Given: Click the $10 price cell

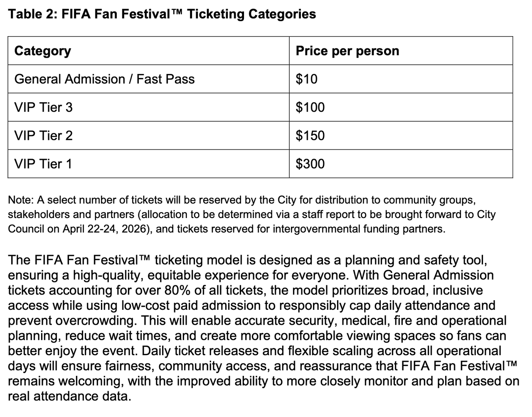Looking at the screenshot, I should (x=306, y=79).
